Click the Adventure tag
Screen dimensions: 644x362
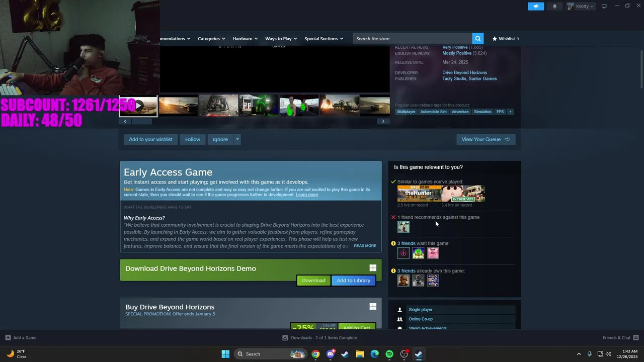point(460,112)
